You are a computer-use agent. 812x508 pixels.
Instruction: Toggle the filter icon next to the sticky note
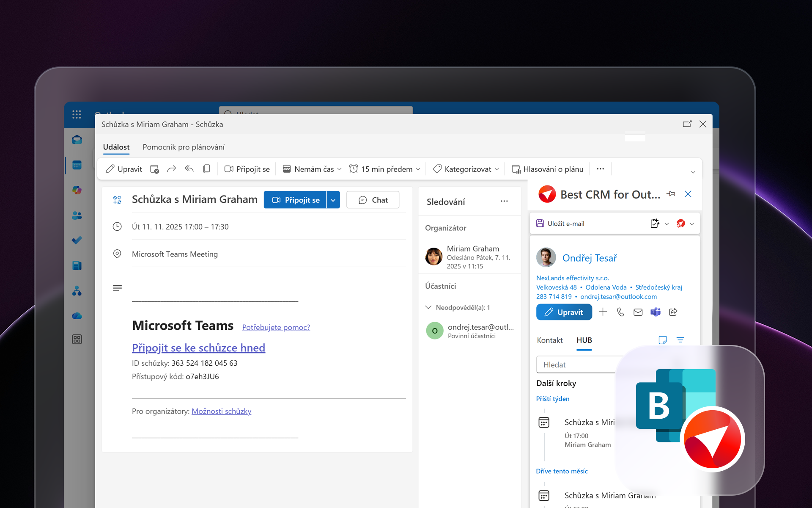click(680, 340)
